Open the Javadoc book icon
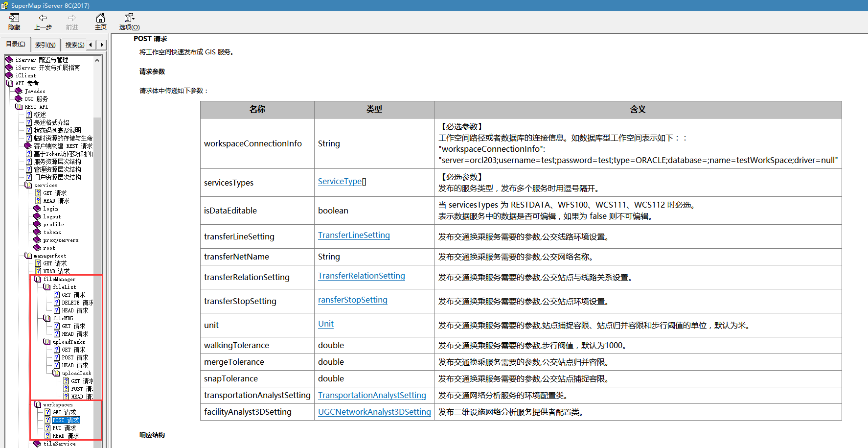The height and width of the screenshot is (448, 868). (19, 91)
